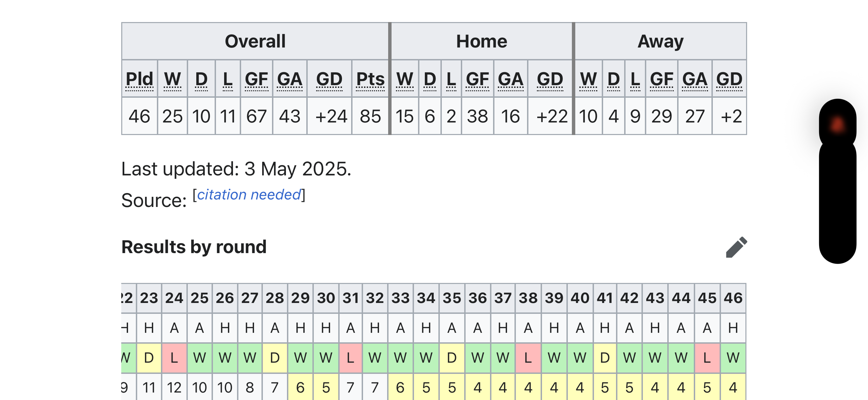Click the Results by round heading
Image resolution: width=868 pixels, height=400 pixels.
(194, 247)
